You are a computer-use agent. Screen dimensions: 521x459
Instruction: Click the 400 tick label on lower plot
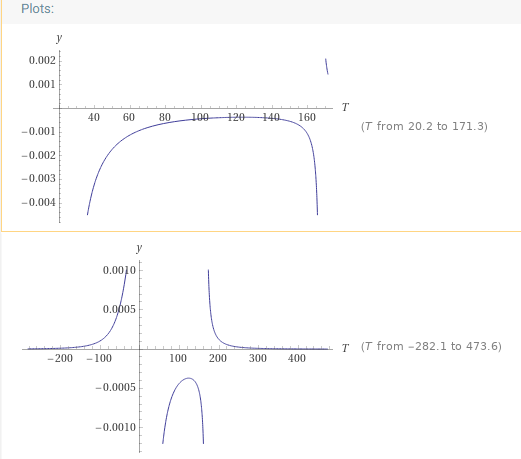coord(297,358)
